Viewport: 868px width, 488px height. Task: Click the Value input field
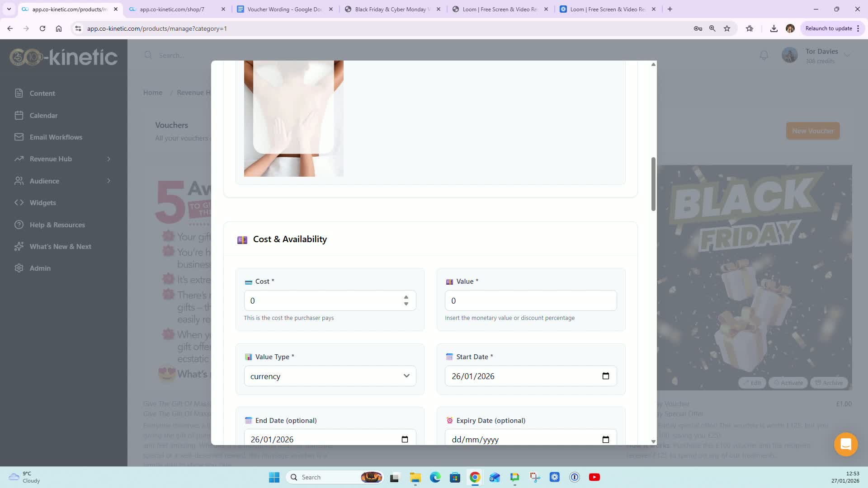pos(531,300)
